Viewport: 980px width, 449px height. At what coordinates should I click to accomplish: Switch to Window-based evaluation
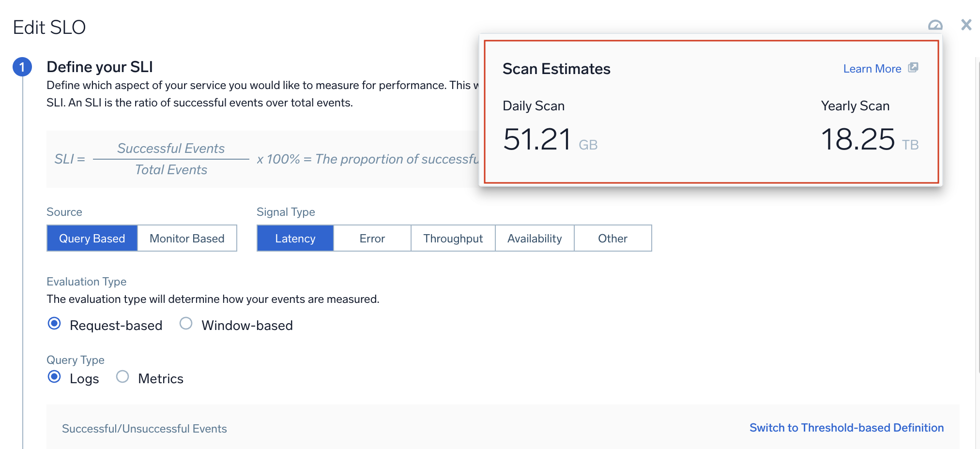(186, 324)
